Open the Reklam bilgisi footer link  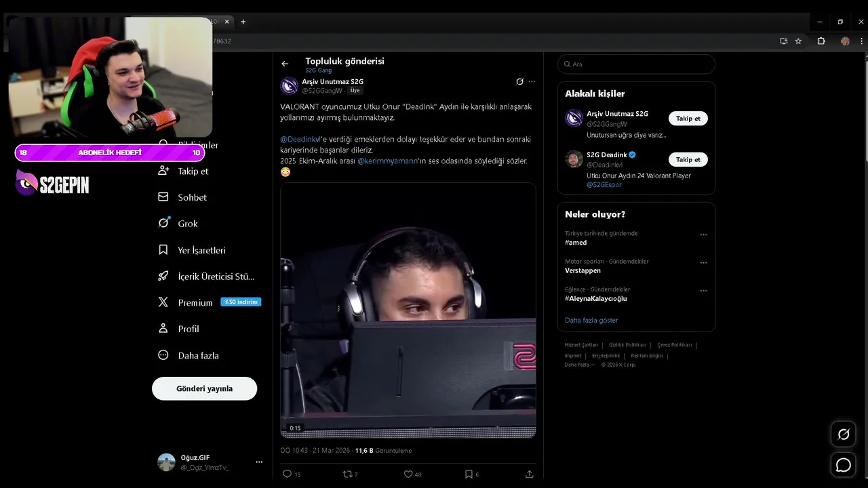[x=647, y=356]
